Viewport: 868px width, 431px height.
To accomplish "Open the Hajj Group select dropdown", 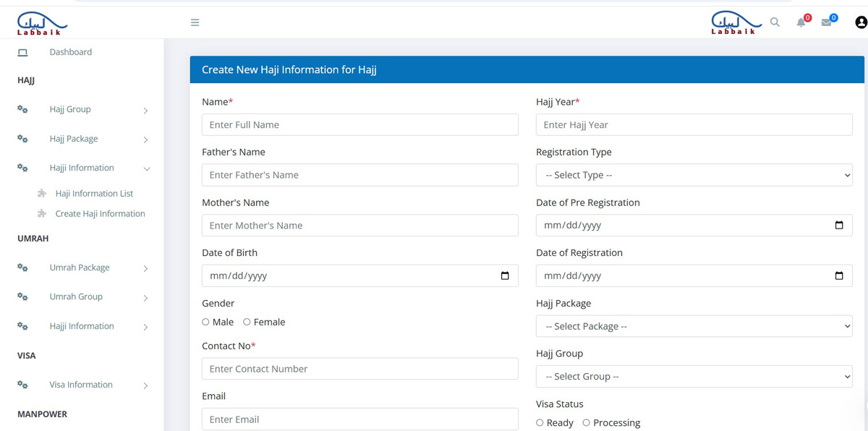I will pos(694,377).
